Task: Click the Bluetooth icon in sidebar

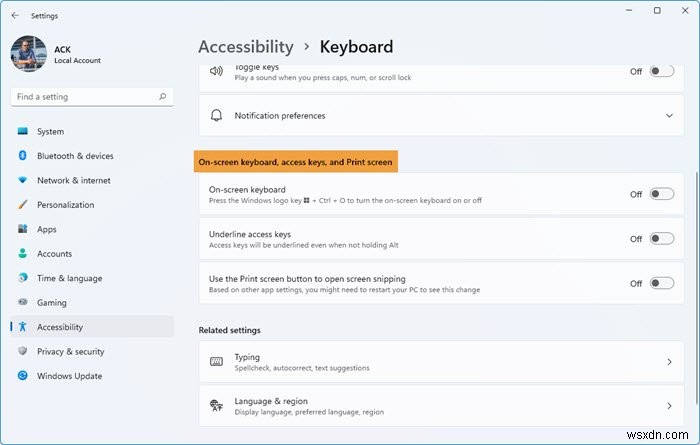Action: (x=22, y=156)
